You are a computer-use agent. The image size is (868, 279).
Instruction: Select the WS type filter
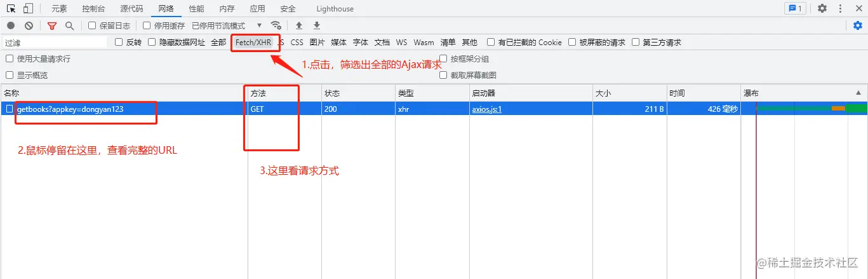tap(401, 42)
